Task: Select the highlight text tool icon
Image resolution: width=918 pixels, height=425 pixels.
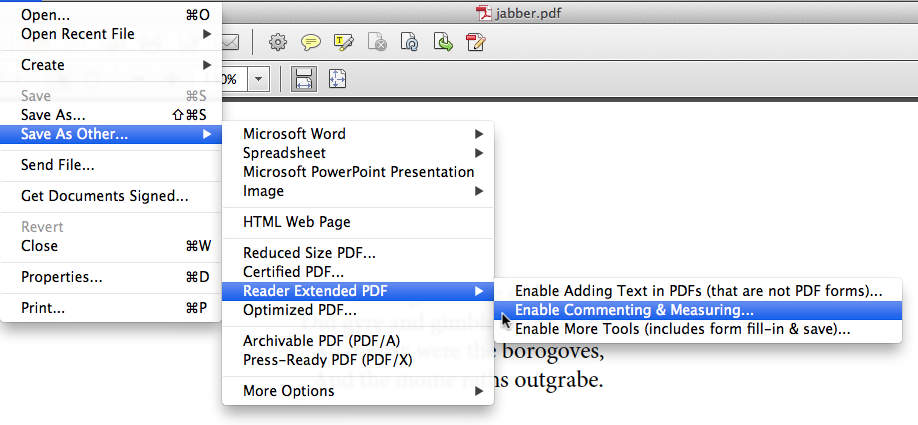Action: click(344, 42)
